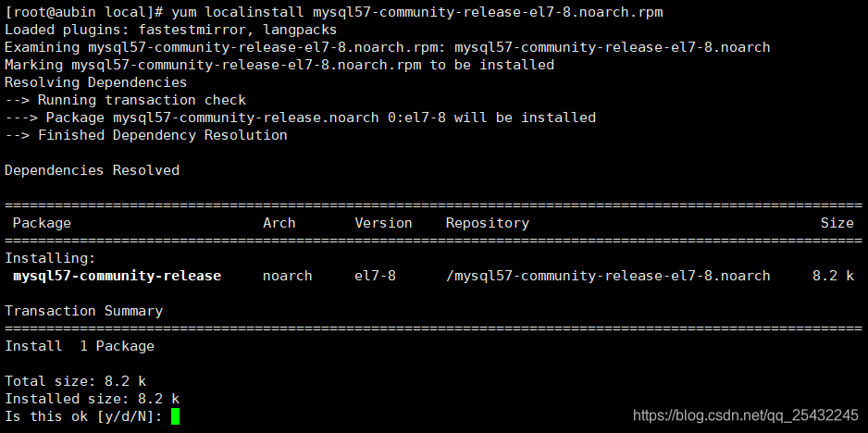Image resolution: width=868 pixels, height=433 pixels.
Task: Click the 'Installed size: 8.2 k' line
Action: pyautogui.click(x=92, y=399)
